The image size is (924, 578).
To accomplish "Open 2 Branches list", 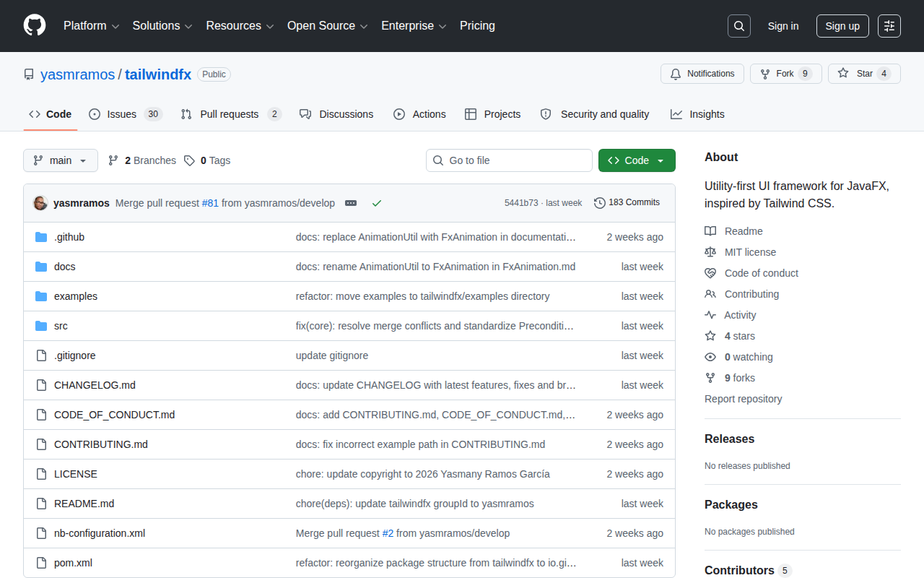I will coord(142,160).
